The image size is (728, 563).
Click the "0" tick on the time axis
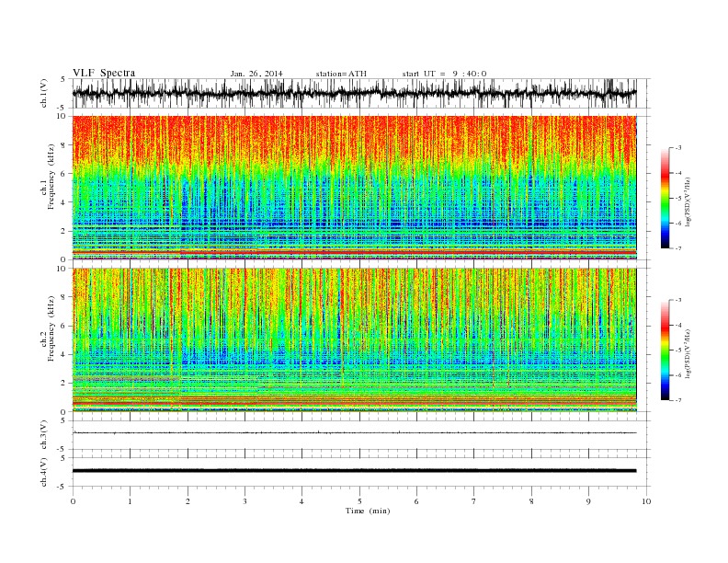click(x=73, y=501)
